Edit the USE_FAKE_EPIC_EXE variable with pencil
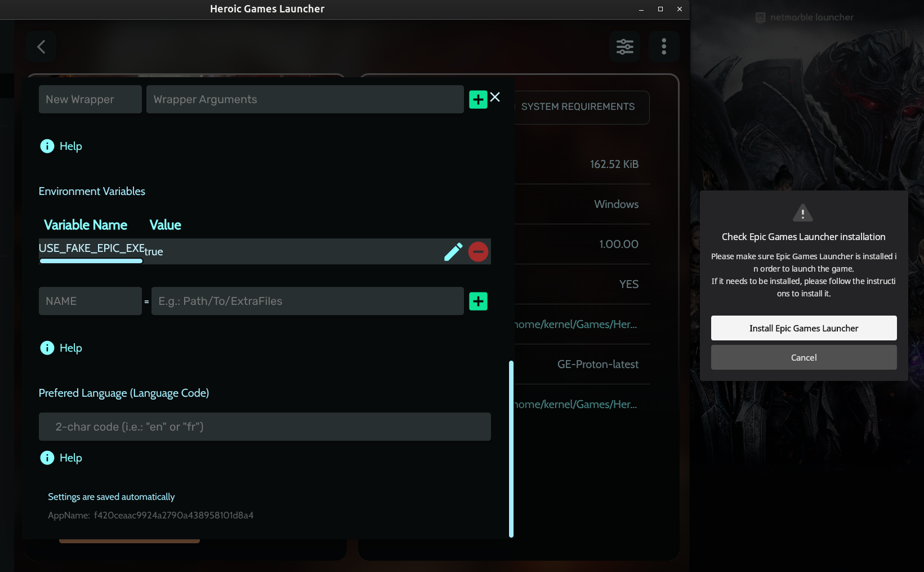The width and height of the screenshot is (924, 572). (453, 252)
